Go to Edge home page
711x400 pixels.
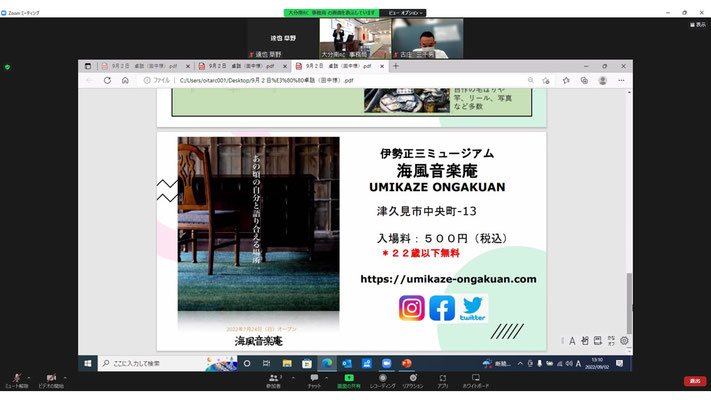tap(125, 80)
